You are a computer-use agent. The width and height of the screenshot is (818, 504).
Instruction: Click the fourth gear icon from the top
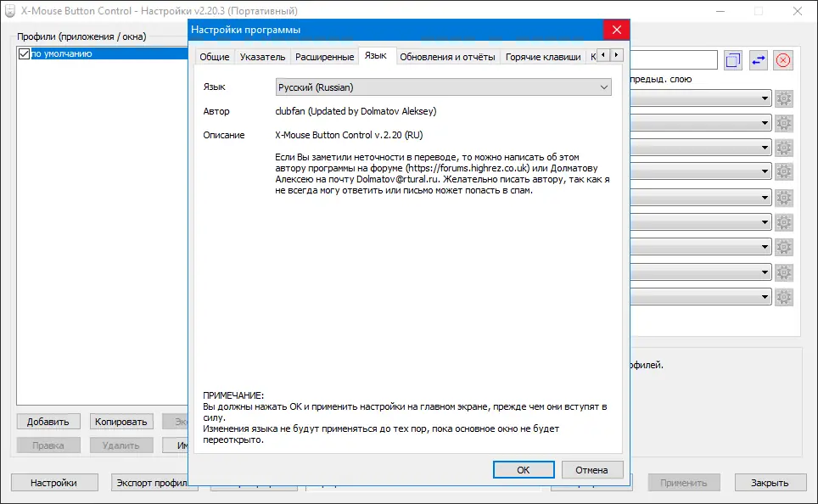[783, 171]
